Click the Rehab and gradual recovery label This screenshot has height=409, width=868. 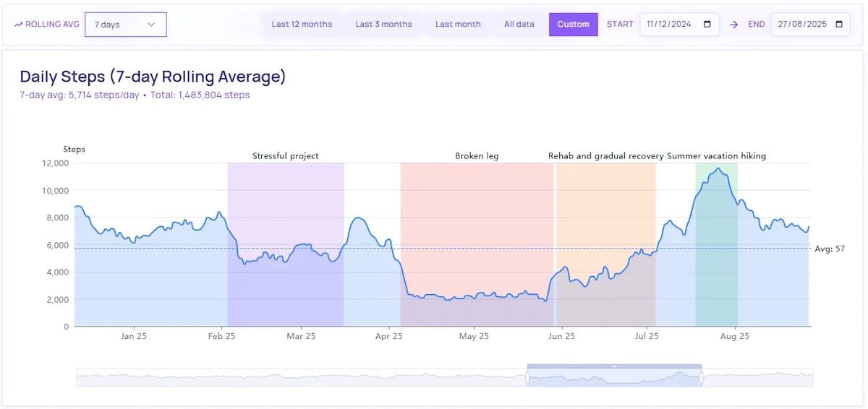click(605, 155)
